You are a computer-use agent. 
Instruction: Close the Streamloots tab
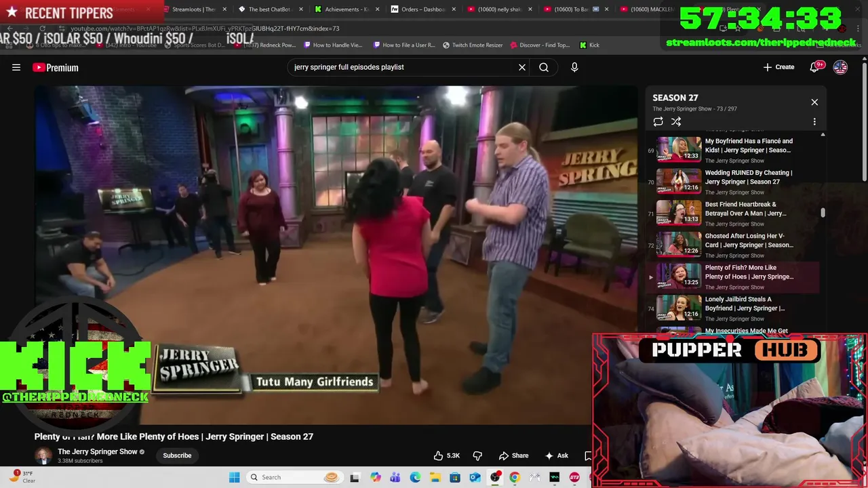tap(225, 9)
